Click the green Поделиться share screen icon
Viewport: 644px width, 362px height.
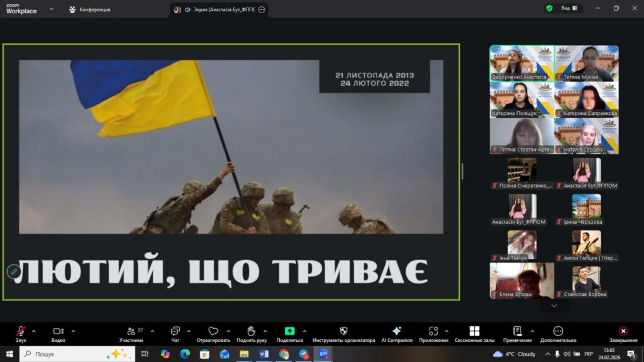pos(289,331)
